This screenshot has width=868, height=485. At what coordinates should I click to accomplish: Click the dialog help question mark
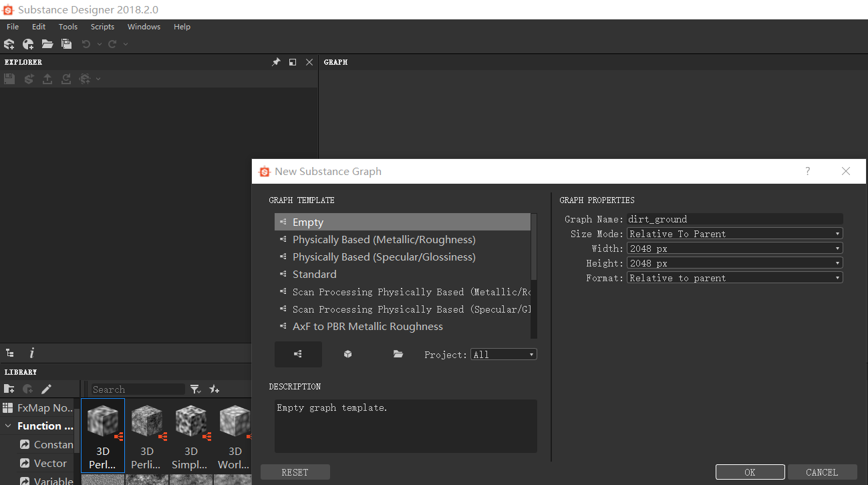pyautogui.click(x=808, y=171)
